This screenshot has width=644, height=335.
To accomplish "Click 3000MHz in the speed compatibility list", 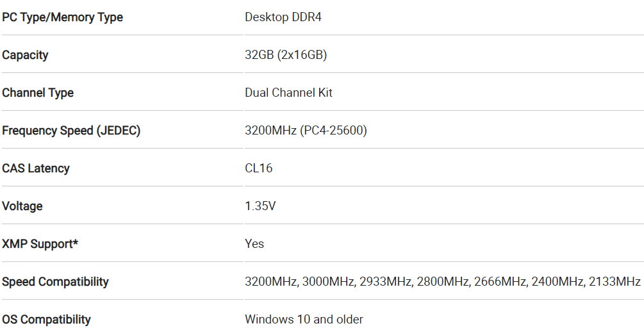I will pyautogui.click(x=328, y=282).
